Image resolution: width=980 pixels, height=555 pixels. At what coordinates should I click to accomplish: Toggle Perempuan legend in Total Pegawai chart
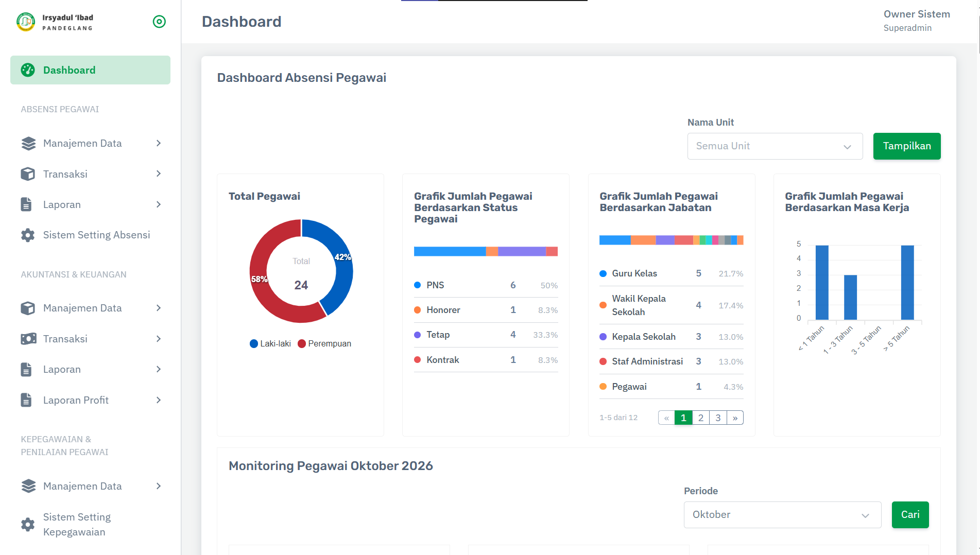(x=324, y=344)
